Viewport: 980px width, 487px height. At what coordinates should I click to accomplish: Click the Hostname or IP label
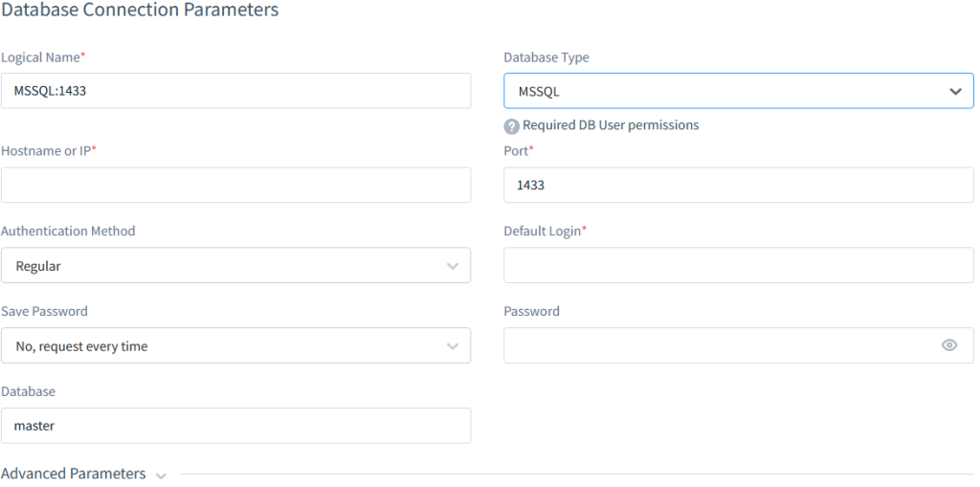tap(48, 151)
